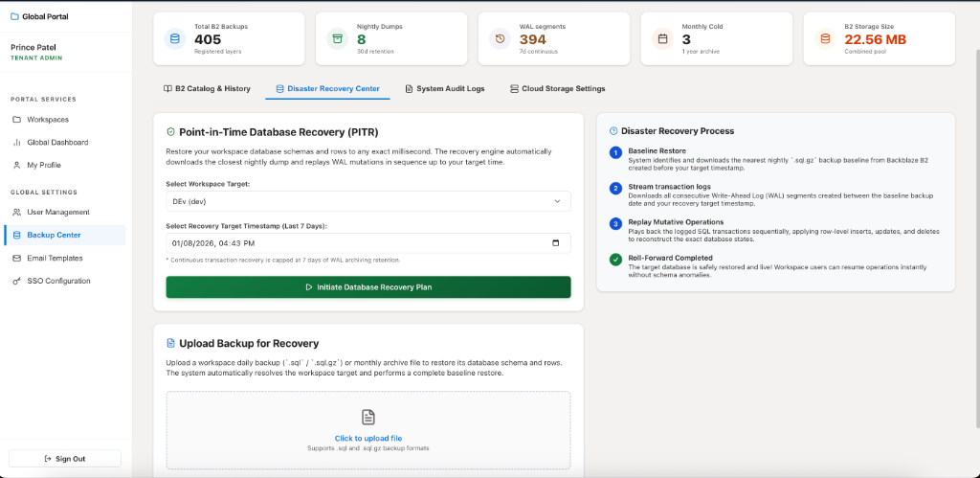Image resolution: width=980 pixels, height=478 pixels.
Task: Click the Prince Patel user name
Action: (33, 48)
